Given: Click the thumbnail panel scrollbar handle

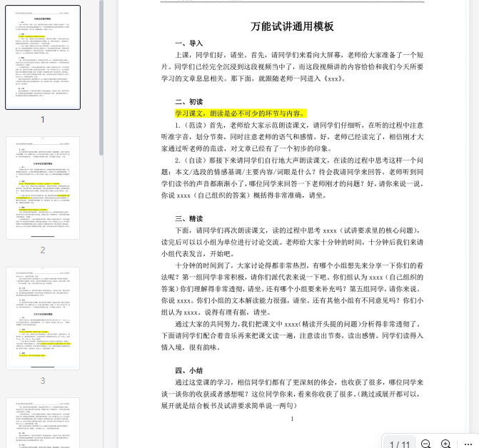Looking at the screenshot, I should click(101, 78).
